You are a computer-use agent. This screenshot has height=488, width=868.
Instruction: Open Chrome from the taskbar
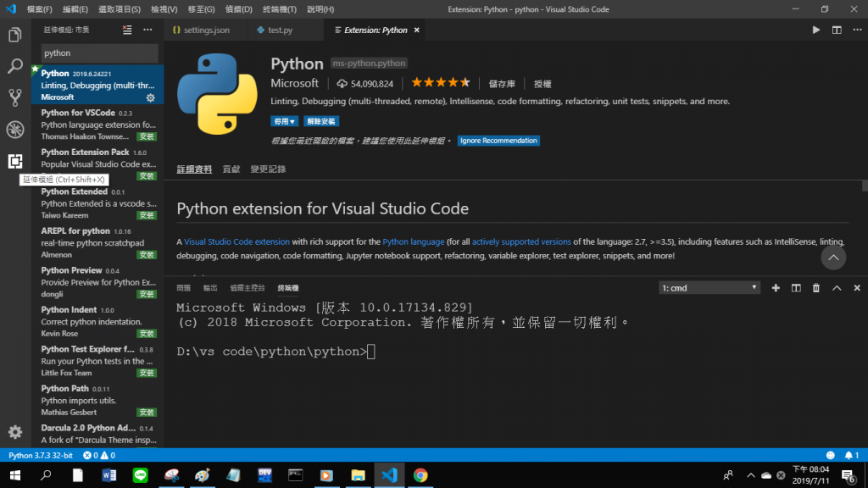click(x=420, y=475)
